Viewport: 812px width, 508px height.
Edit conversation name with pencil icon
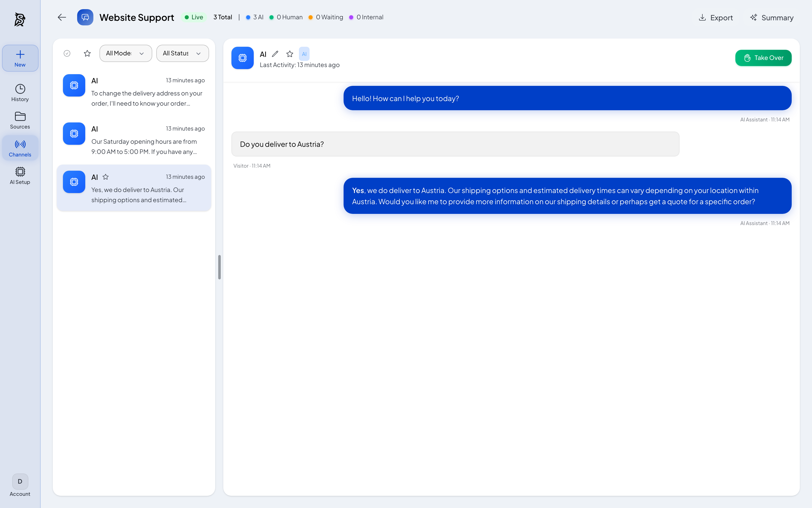click(x=275, y=54)
